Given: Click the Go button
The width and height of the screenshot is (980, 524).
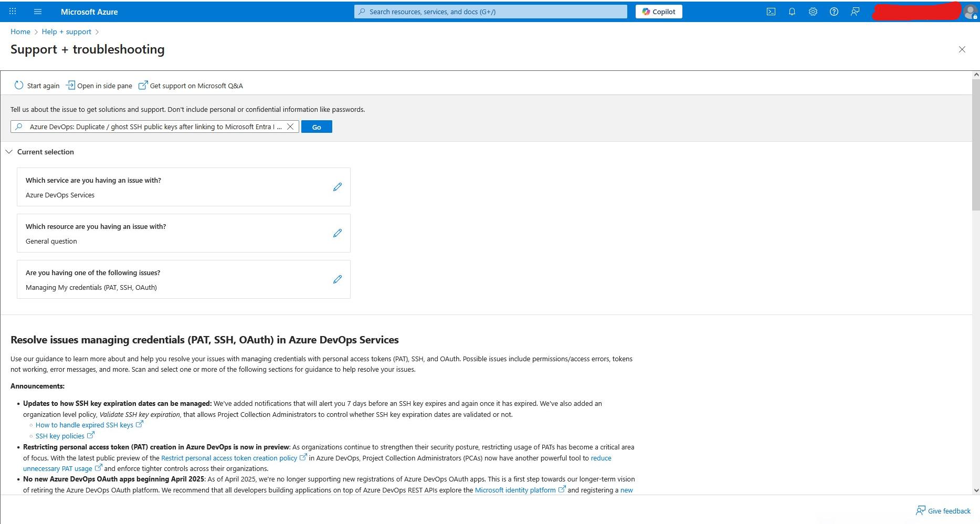Looking at the screenshot, I should [x=317, y=127].
